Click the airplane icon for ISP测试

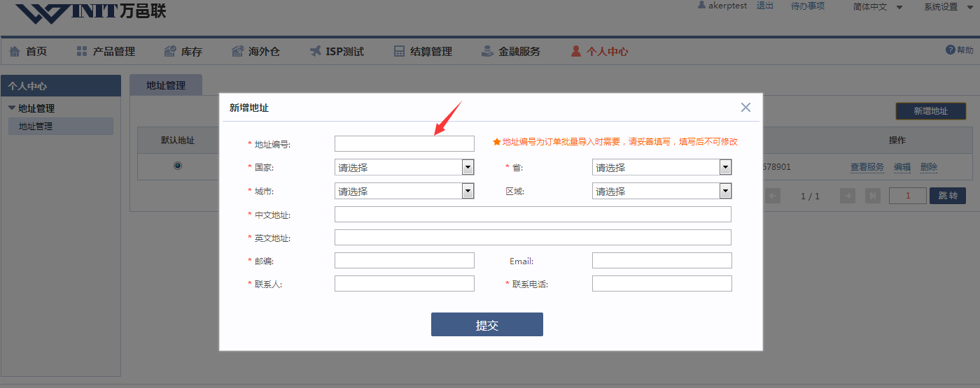tap(315, 51)
